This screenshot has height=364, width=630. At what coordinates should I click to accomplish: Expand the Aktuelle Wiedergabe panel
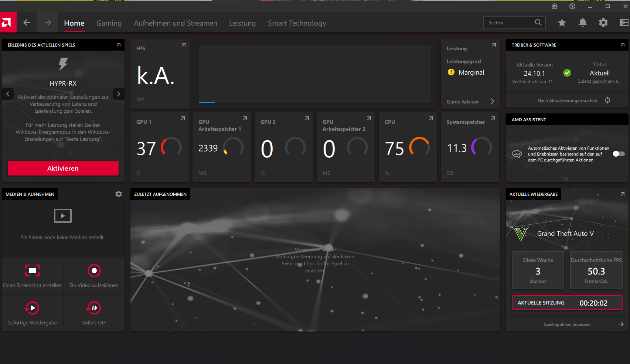click(x=623, y=194)
